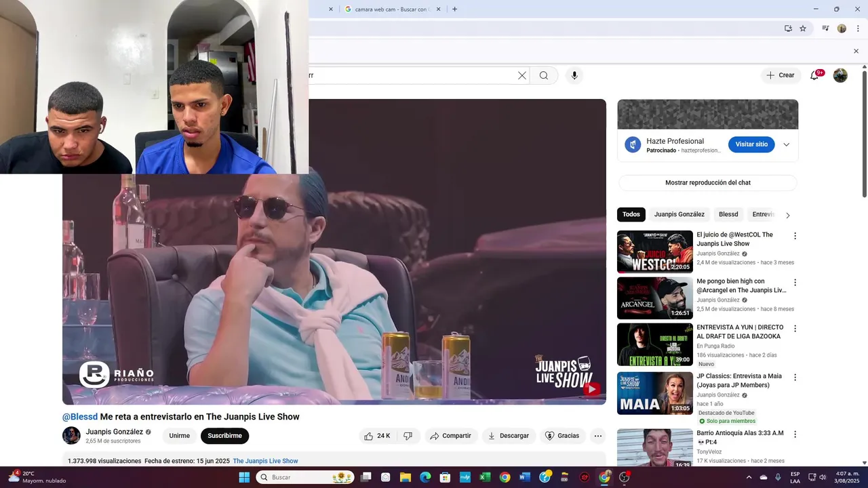The image size is (868, 488).
Task: Click the YouTube search magnifier button
Action: [544, 75]
